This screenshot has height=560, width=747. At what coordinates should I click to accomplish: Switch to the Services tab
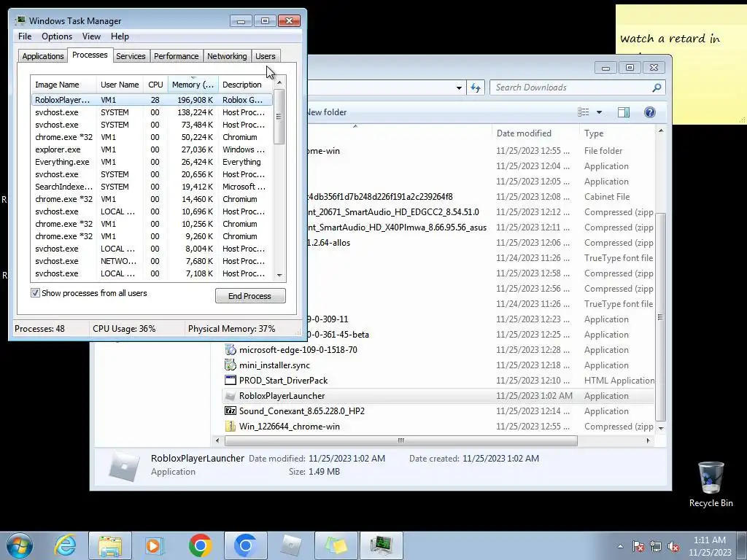[131, 56]
